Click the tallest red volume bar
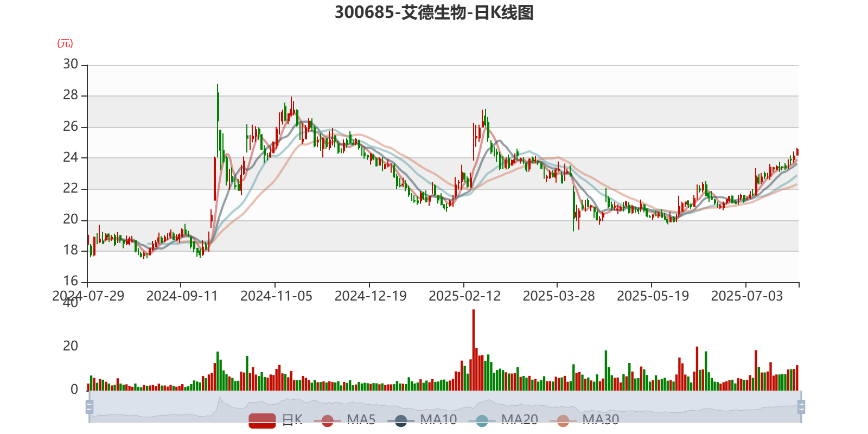Image resolution: width=868 pixels, height=434 pixels. pos(474,350)
